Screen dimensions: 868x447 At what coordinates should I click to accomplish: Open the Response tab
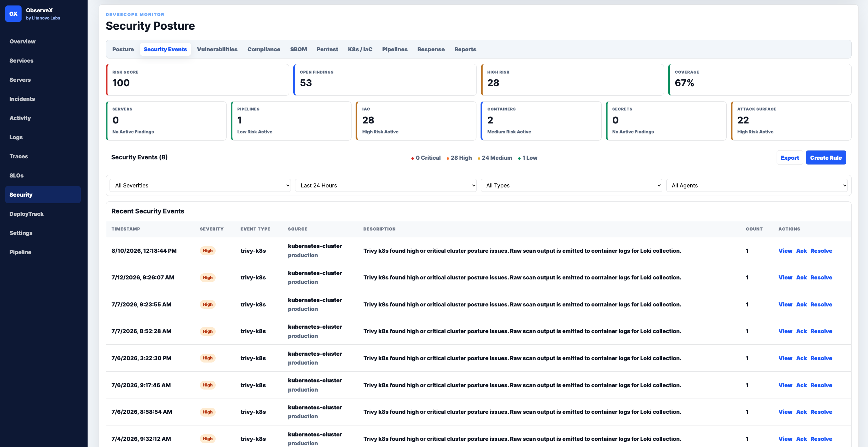pyautogui.click(x=431, y=49)
